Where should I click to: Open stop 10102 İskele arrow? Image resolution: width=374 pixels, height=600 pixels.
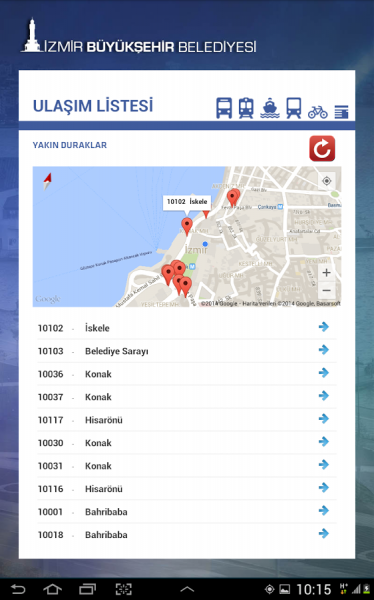(x=323, y=327)
